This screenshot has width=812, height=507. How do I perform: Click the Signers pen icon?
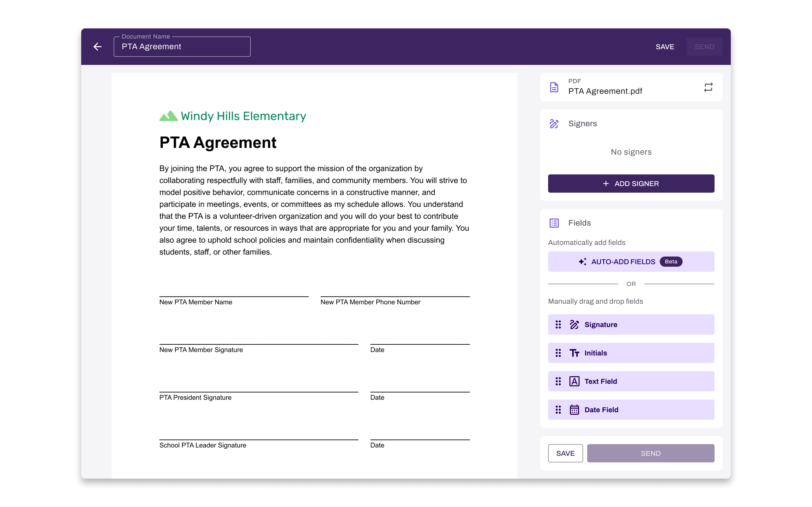pos(554,124)
